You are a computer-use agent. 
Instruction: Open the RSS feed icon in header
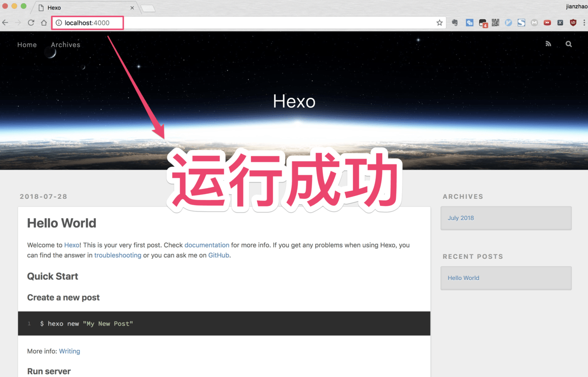[548, 44]
